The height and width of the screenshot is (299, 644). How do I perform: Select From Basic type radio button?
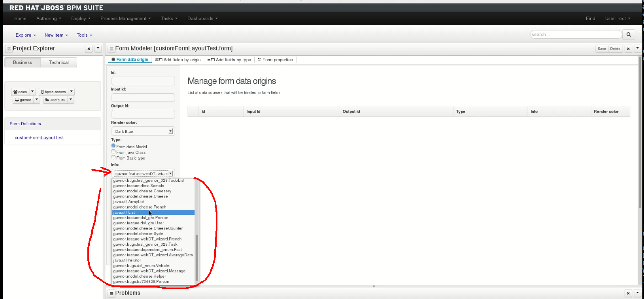click(113, 157)
